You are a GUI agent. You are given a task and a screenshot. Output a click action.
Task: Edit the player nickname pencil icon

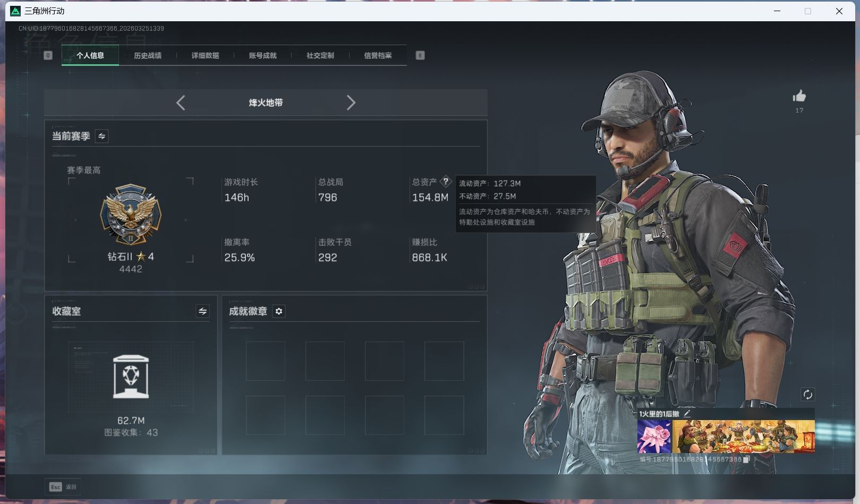pyautogui.click(x=687, y=413)
